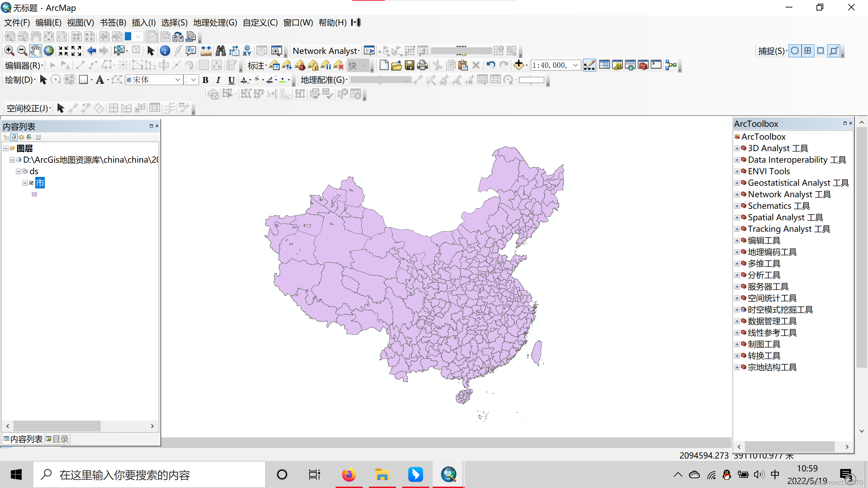The width and height of the screenshot is (868, 488).
Task: Expand Spatial Analyst 工具 toolbox
Action: [737, 218]
